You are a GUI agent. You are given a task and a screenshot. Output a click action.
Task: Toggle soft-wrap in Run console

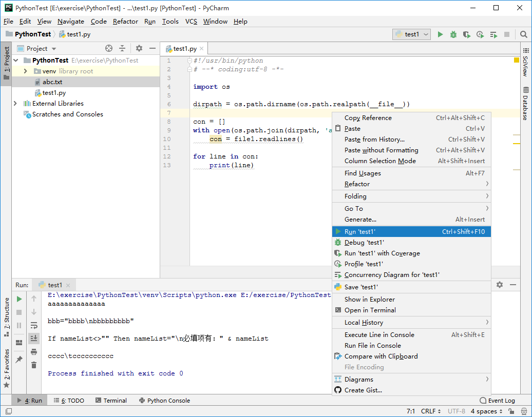tap(33, 326)
